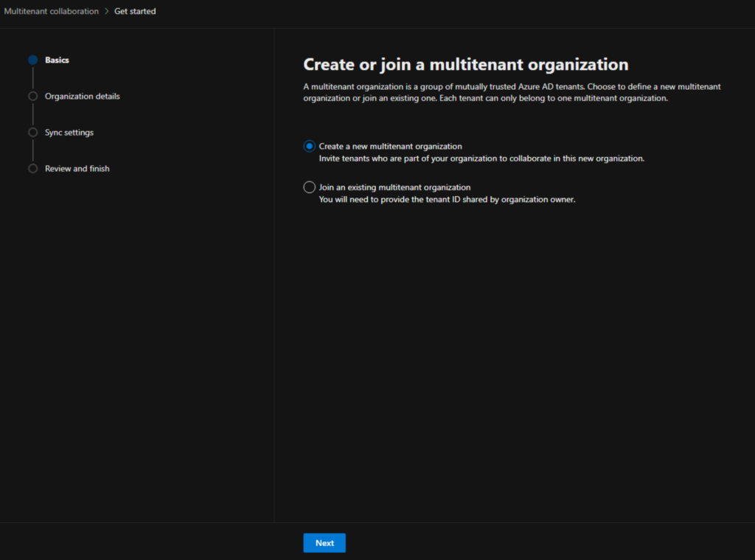This screenshot has width=755, height=560.
Task: Navigate to Review and finish label
Action: point(77,169)
